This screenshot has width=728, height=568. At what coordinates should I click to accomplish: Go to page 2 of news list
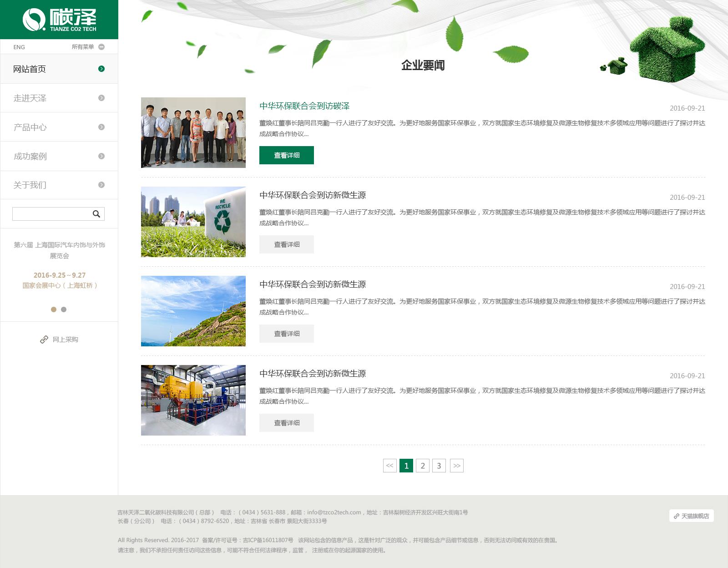[x=423, y=466]
